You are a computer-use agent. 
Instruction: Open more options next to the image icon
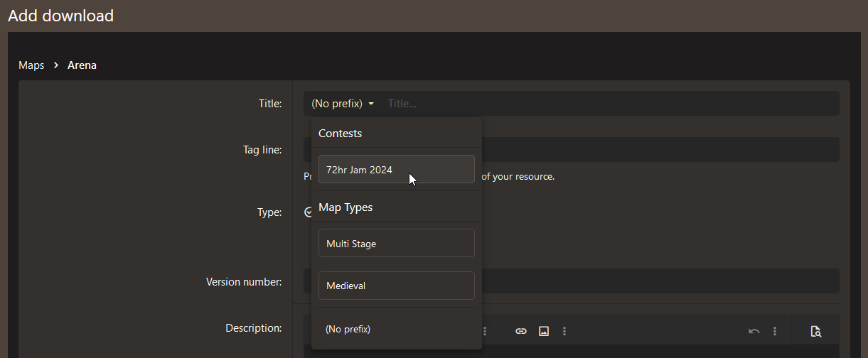pos(564,331)
